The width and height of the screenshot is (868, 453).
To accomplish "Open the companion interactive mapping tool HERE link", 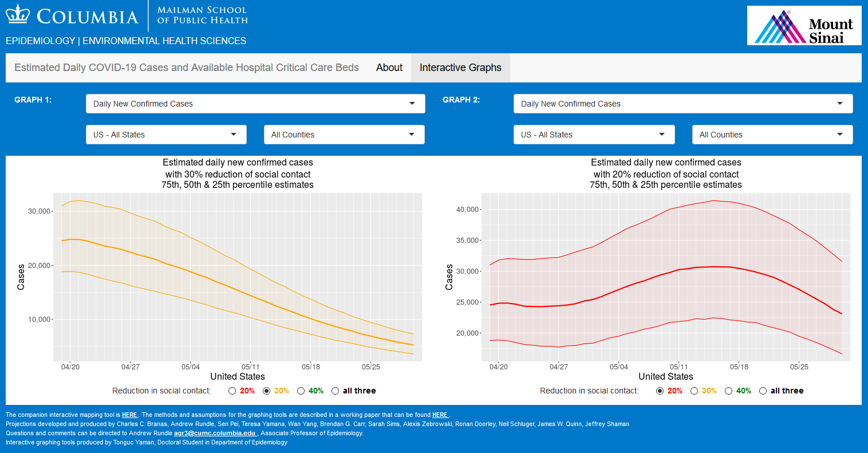I will pos(129,415).
